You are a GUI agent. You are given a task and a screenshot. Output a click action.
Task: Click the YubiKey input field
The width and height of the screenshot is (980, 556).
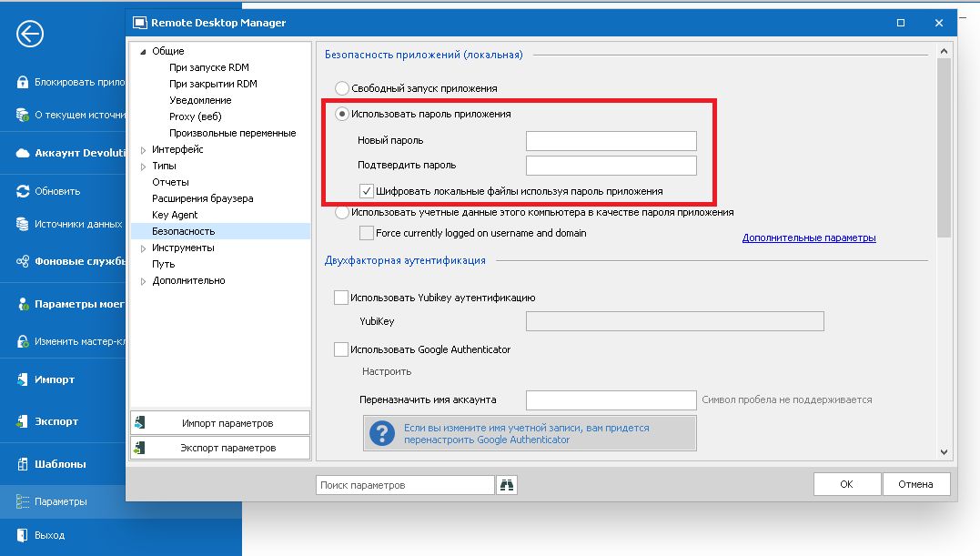tap(675, 321)
